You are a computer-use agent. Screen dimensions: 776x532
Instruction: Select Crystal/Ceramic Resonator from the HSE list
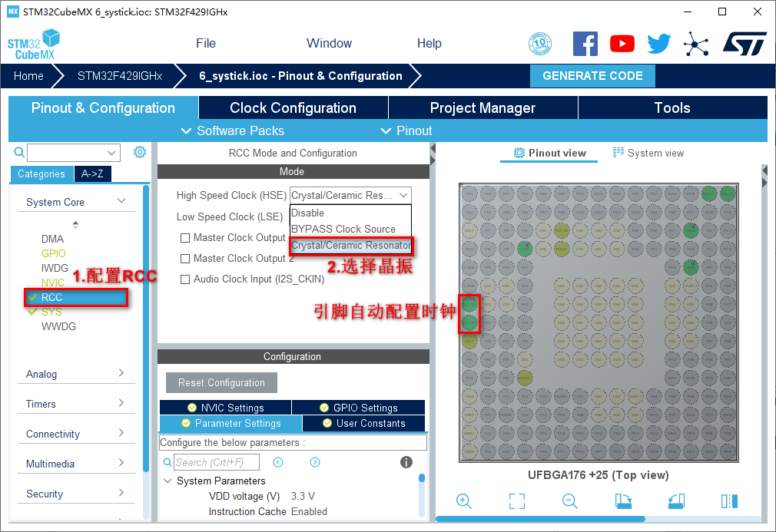350,246
